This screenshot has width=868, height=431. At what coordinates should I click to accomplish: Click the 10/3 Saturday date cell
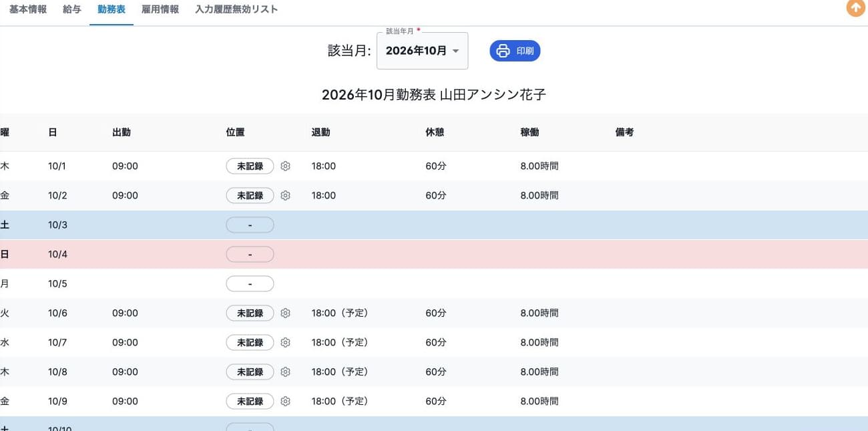click(57, 225)
